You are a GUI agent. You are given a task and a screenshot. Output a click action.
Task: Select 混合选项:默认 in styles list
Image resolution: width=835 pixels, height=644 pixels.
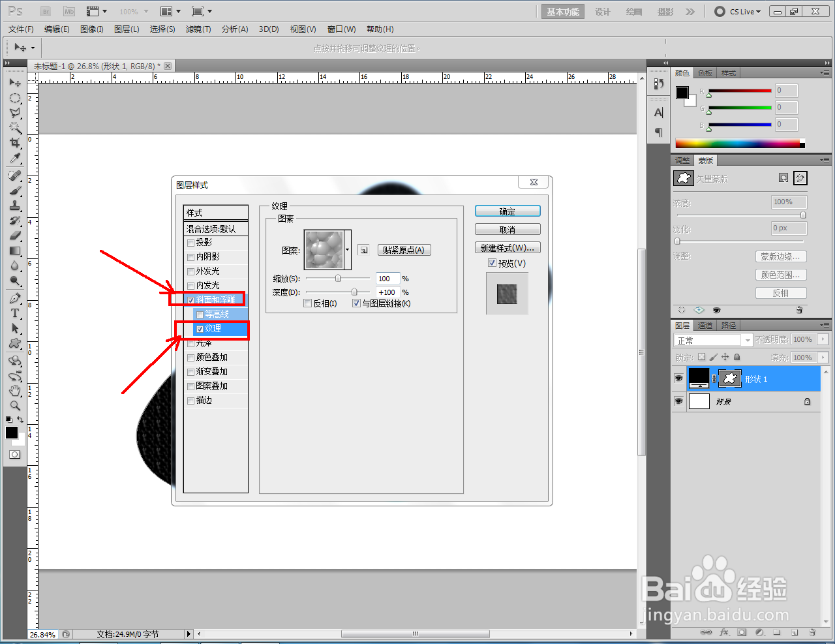(216, 229)
